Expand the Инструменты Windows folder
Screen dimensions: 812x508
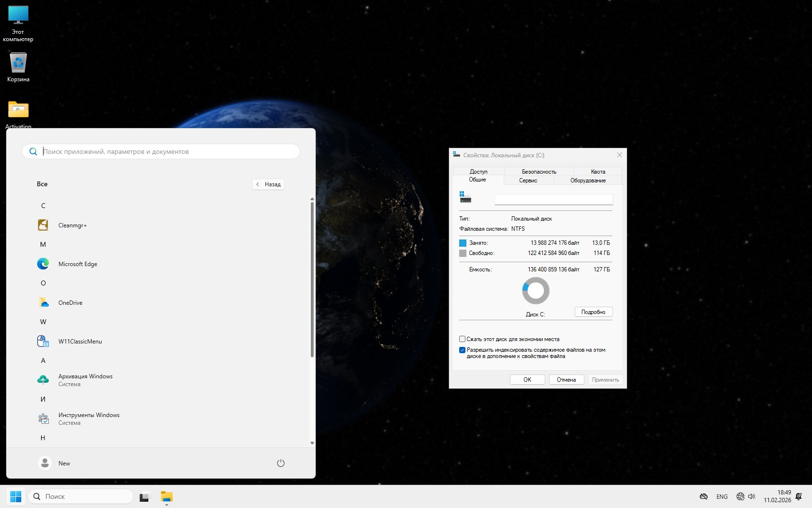pos(88,418)
